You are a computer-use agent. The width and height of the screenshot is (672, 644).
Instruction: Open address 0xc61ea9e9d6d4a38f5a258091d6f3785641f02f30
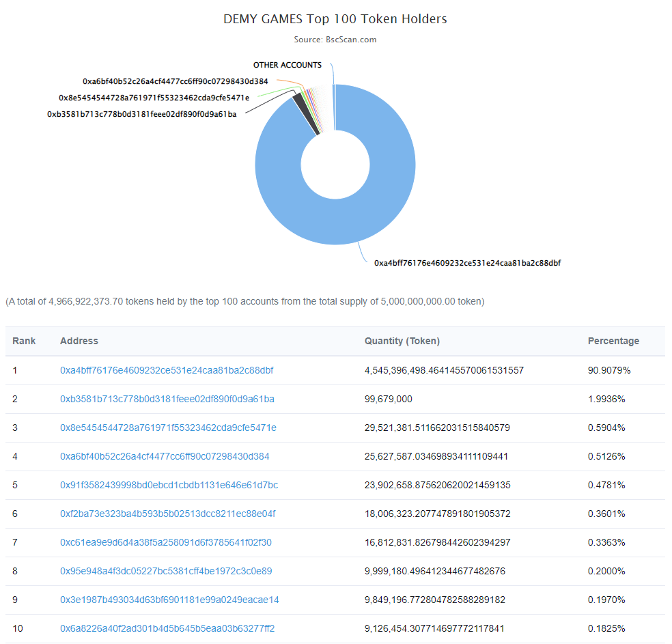[166, 542]
